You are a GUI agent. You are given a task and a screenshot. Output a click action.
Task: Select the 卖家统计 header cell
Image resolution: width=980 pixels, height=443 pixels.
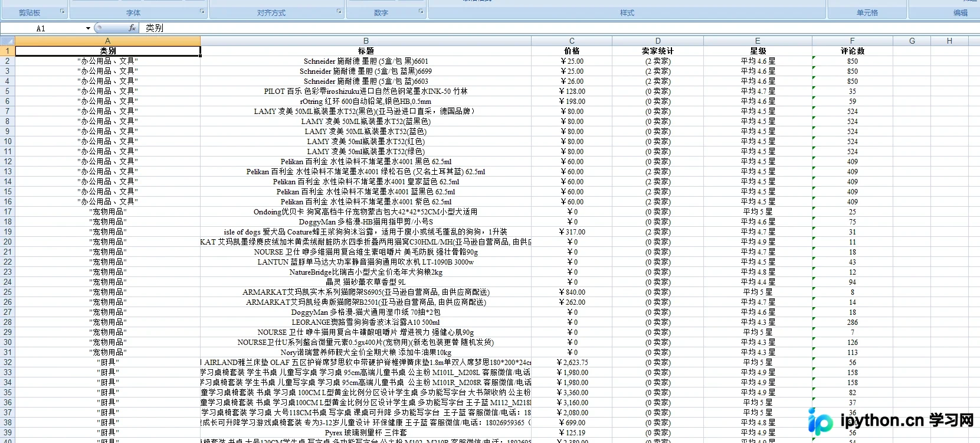point(658,51)
